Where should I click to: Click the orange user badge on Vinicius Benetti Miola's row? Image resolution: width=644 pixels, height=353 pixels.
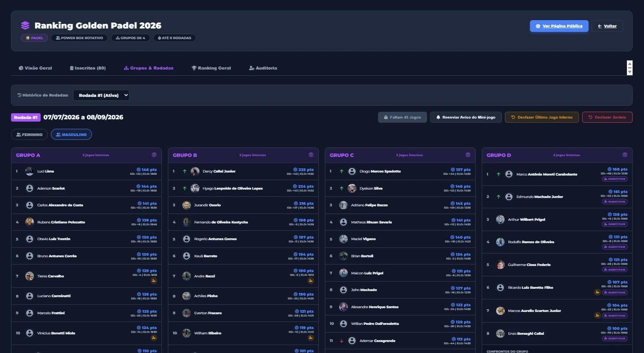[154, 338]
